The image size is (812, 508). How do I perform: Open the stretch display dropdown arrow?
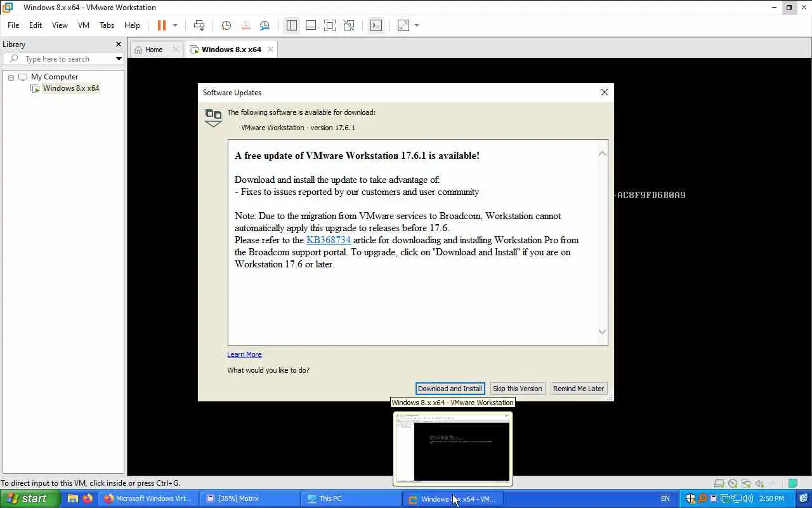tap(417, 25)
